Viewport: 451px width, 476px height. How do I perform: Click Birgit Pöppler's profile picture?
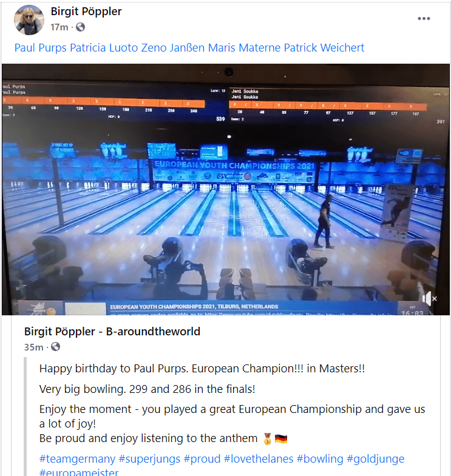coord(29,20)
